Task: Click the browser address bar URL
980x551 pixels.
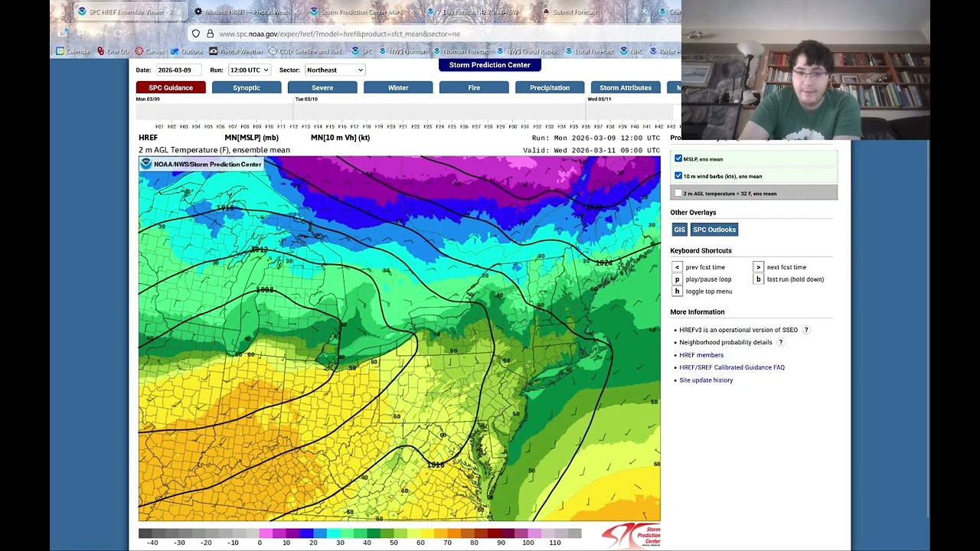Action: point(339,34)
